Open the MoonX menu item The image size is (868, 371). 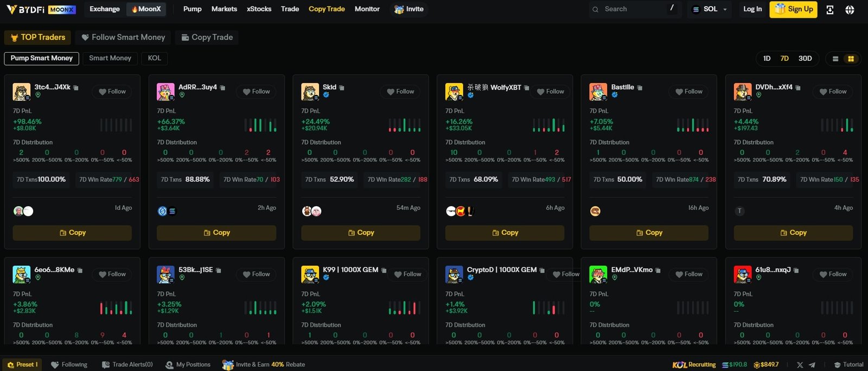coord(146,9)
